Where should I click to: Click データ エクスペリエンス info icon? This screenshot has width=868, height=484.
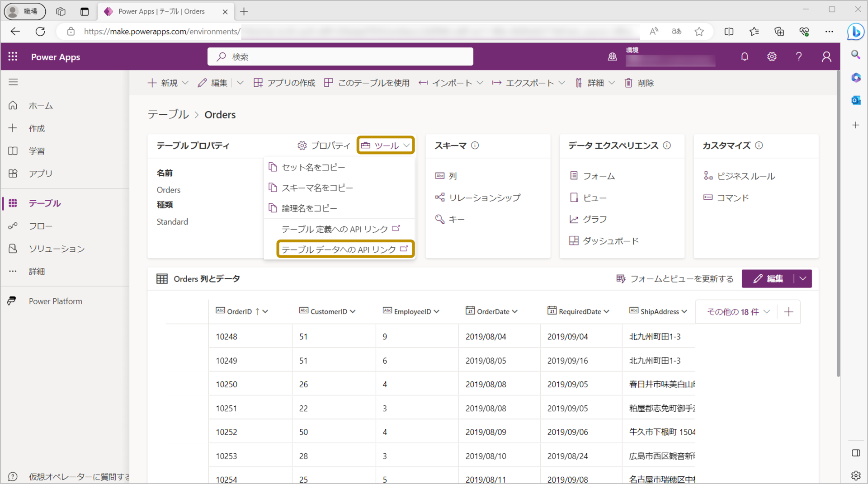pyautogui.click(x=667, y=145)
